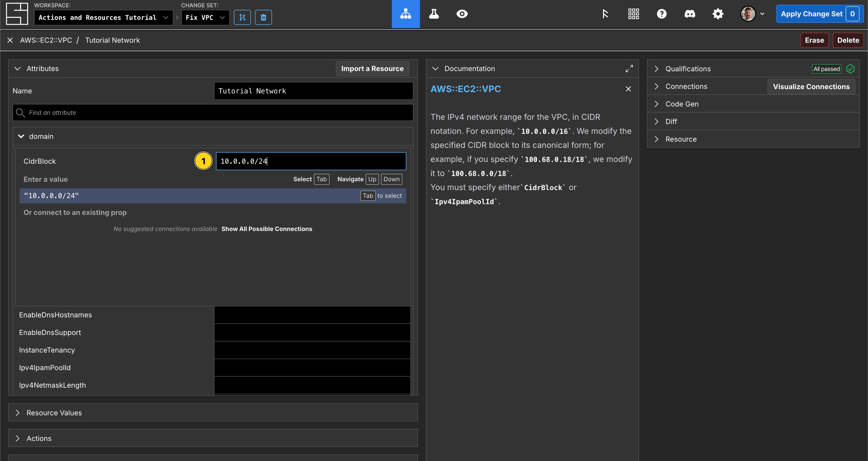Click the All passed status badge
Image resolution: width=868 pixels, height=461 pixels.
[826, 69]
